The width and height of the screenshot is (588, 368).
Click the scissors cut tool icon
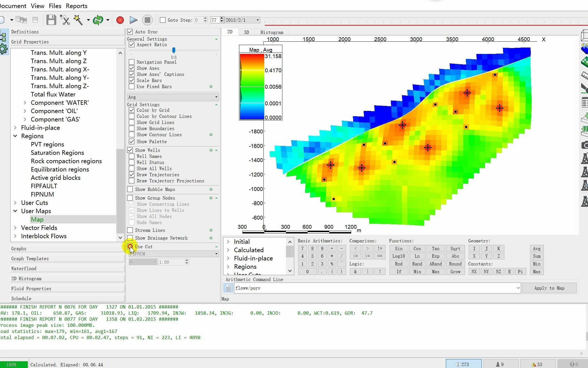coord(65,20)
